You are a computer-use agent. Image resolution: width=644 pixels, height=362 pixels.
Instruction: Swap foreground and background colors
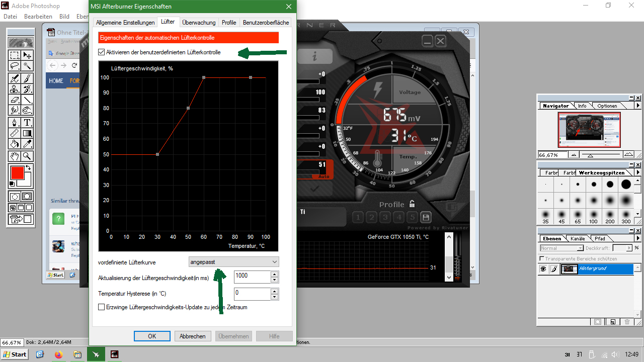point(29,168)
